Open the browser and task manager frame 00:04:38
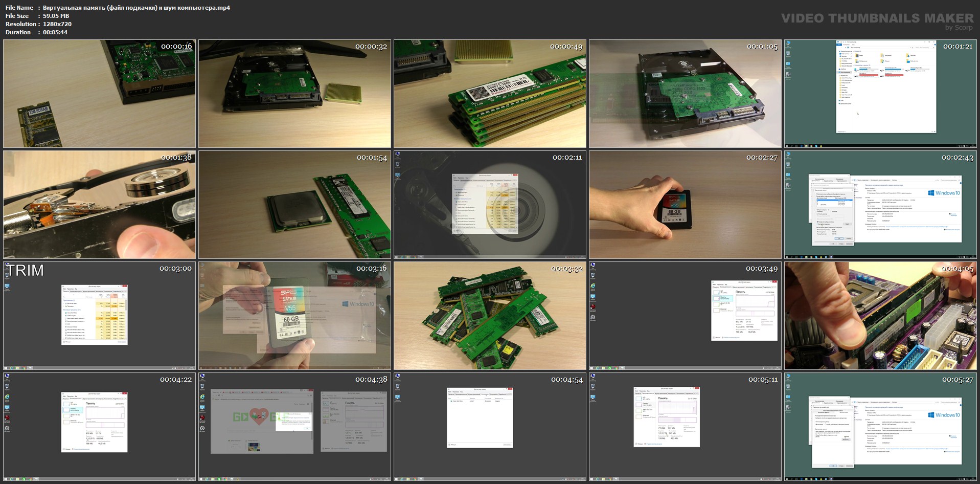This screenshot has height=484, width=980. click(x=294, y=427)
